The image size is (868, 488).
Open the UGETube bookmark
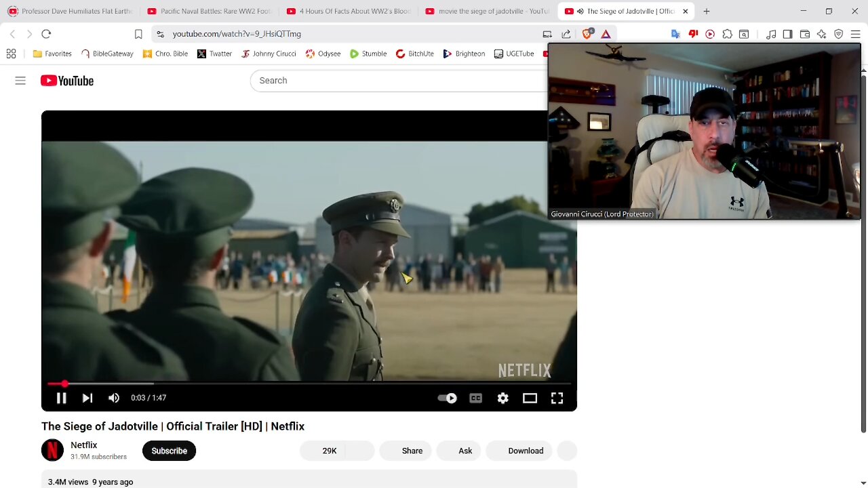tap(514, 54)
